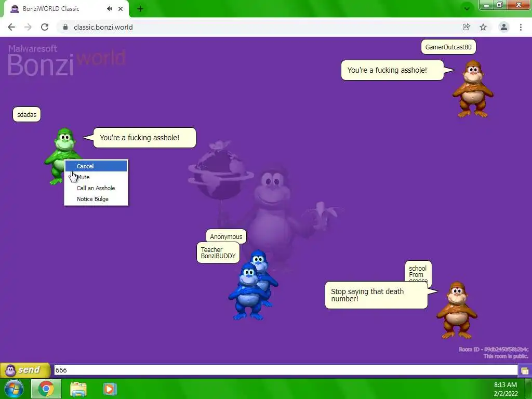
Task: Click the Anonymous name tag
Action: [226, 236]
